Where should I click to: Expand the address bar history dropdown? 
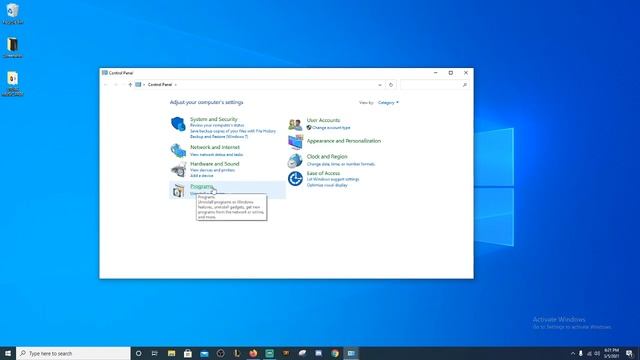(x=380, y=85)
